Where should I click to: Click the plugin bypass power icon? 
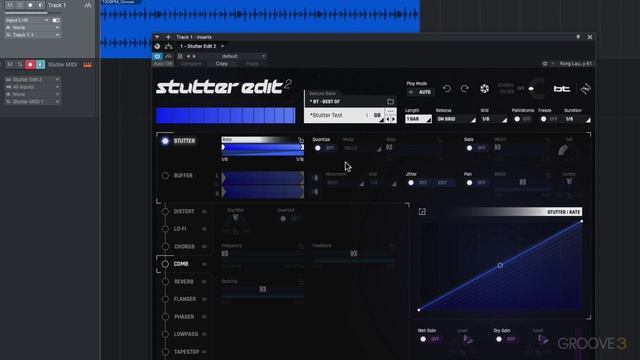coord(157,56)
